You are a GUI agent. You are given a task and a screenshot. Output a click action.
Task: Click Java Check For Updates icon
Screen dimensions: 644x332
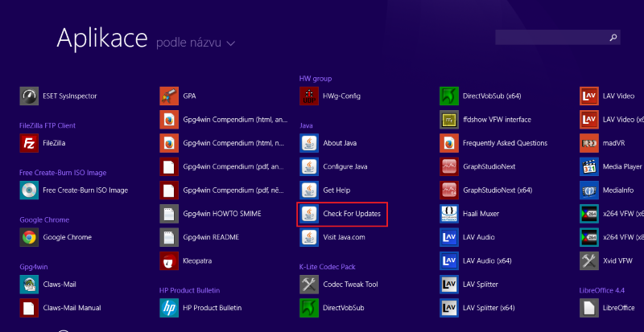pyautogui.click(x=309, y=214)
